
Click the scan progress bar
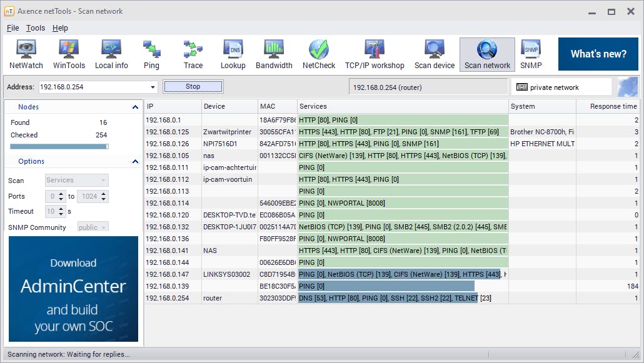coord(59,147)
